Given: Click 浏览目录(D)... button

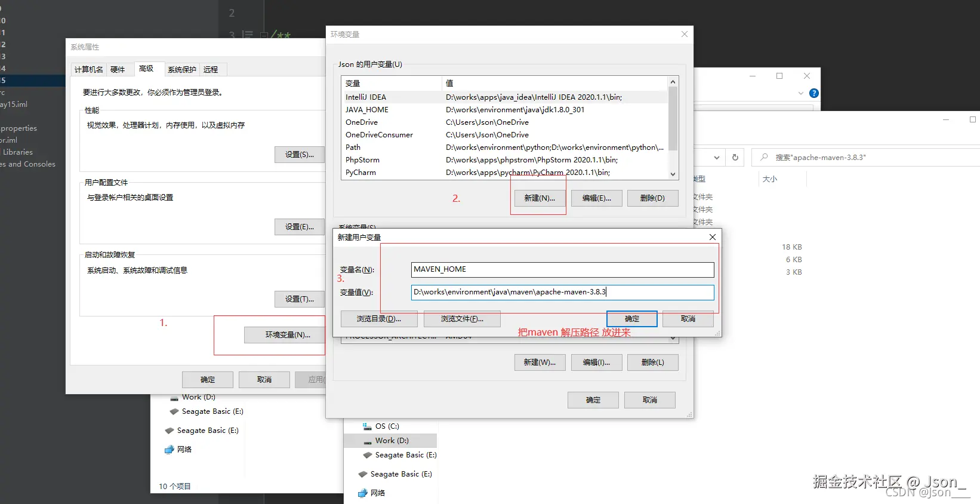Looking at the screenshot, I should [x=379, y=319].
